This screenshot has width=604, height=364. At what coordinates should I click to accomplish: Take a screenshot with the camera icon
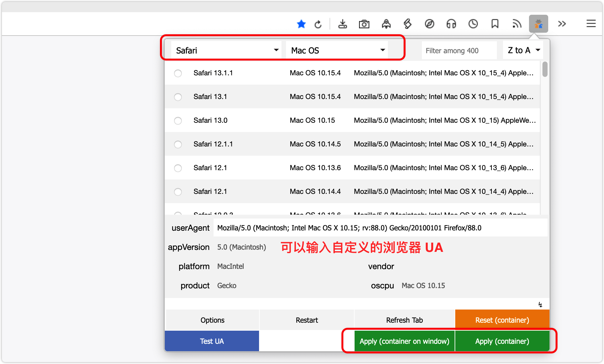click(365, 24)
